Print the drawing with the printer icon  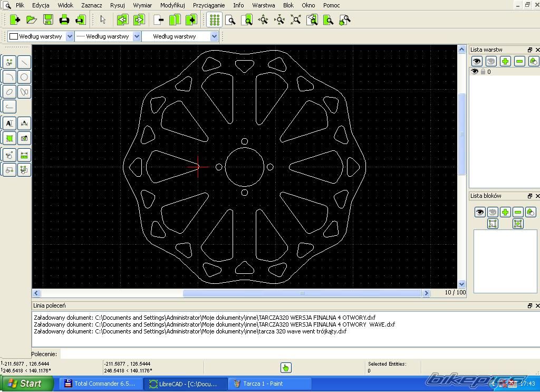coord(64,20)
